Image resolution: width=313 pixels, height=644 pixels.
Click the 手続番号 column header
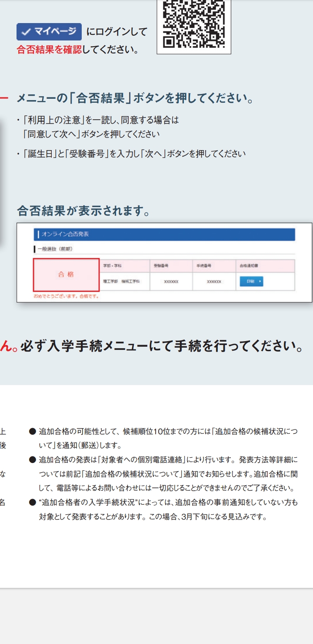(x=203, y=265)
